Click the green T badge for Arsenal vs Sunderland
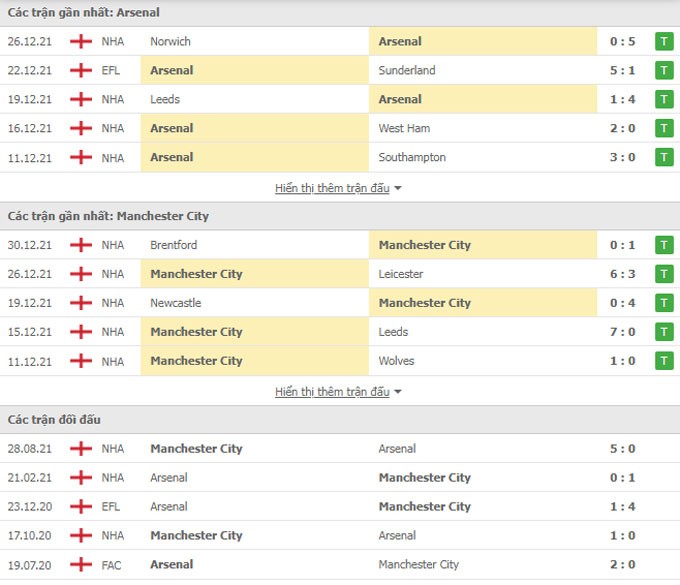 [664, 70]
